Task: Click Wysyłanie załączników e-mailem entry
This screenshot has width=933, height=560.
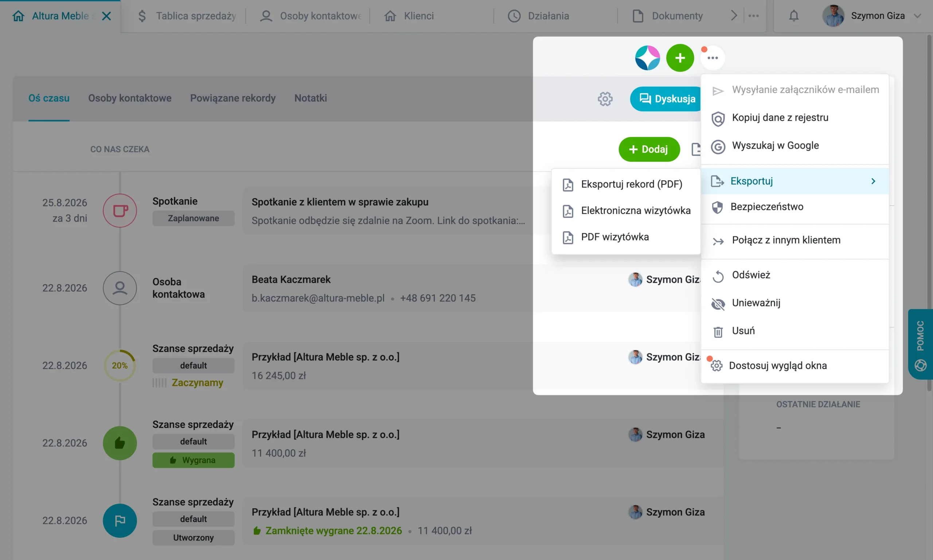Action: (x=795, y=90)
